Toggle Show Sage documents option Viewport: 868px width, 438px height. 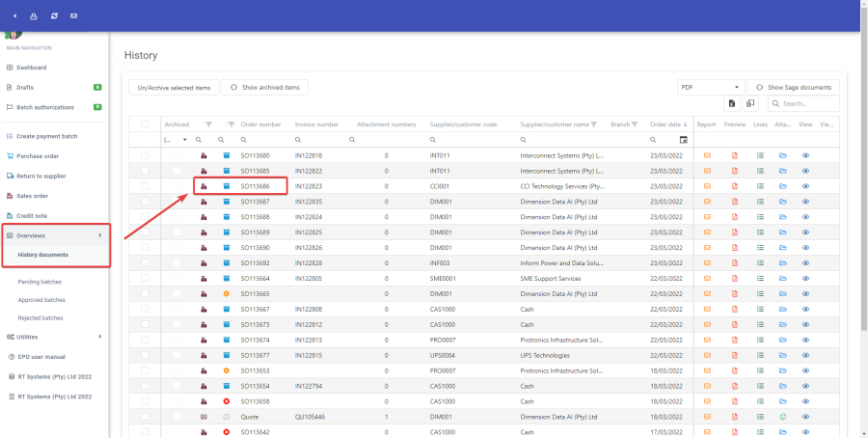(795, 87)
